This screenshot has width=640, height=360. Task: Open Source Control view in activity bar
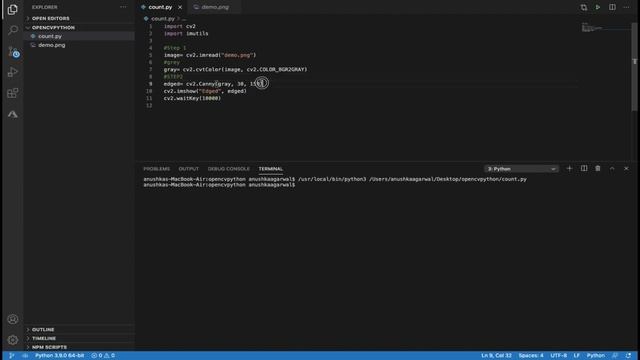(x=13, y=52)
